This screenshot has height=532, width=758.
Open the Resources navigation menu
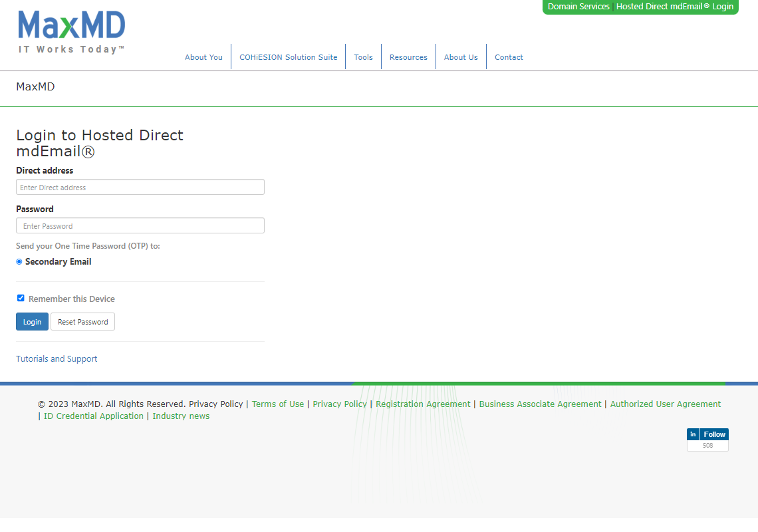pyautogui.click(x=408, y=57)
